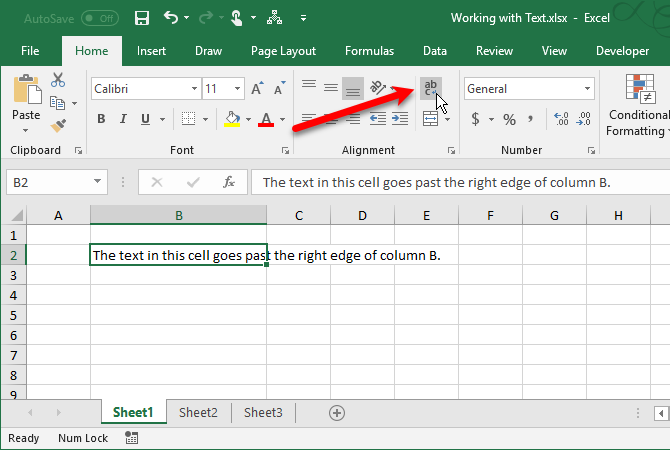This screenshot has height=450, width=670.
Task: Expand the General number format dropdown
Action: tap(587, 89)
